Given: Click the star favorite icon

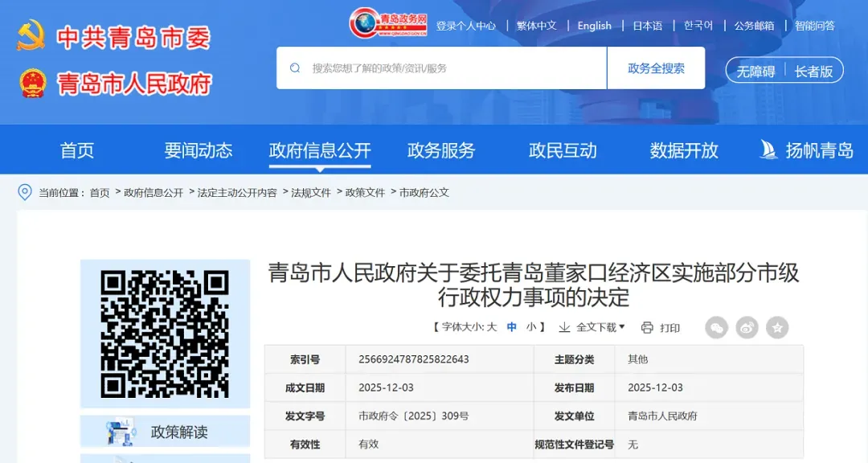Looking at the screenshot, I should click(777, 328).
